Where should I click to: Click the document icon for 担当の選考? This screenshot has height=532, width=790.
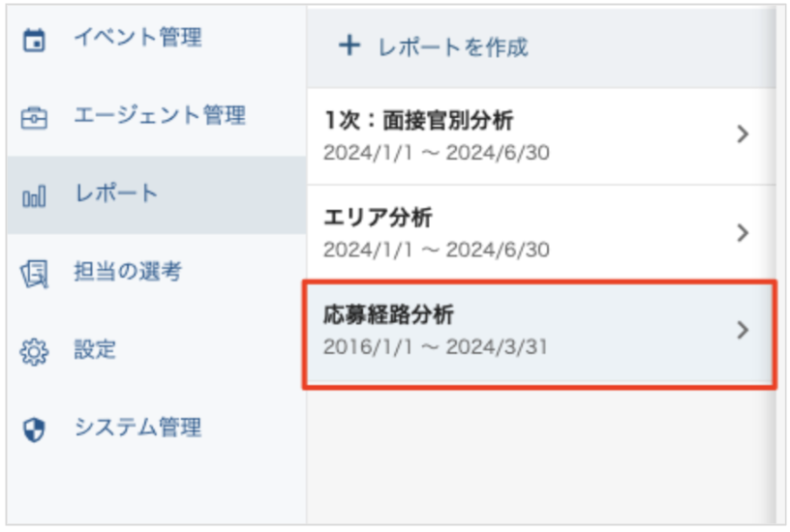[34, 275]
